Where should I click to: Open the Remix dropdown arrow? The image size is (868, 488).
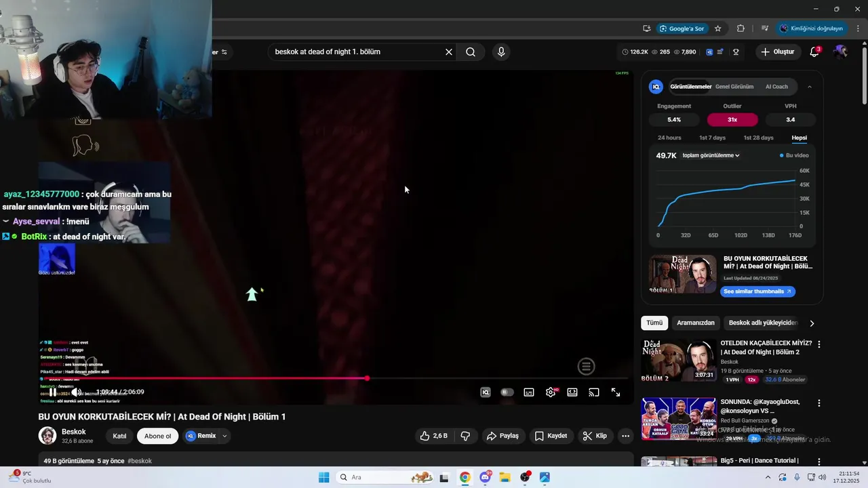[x=224, y=436]
